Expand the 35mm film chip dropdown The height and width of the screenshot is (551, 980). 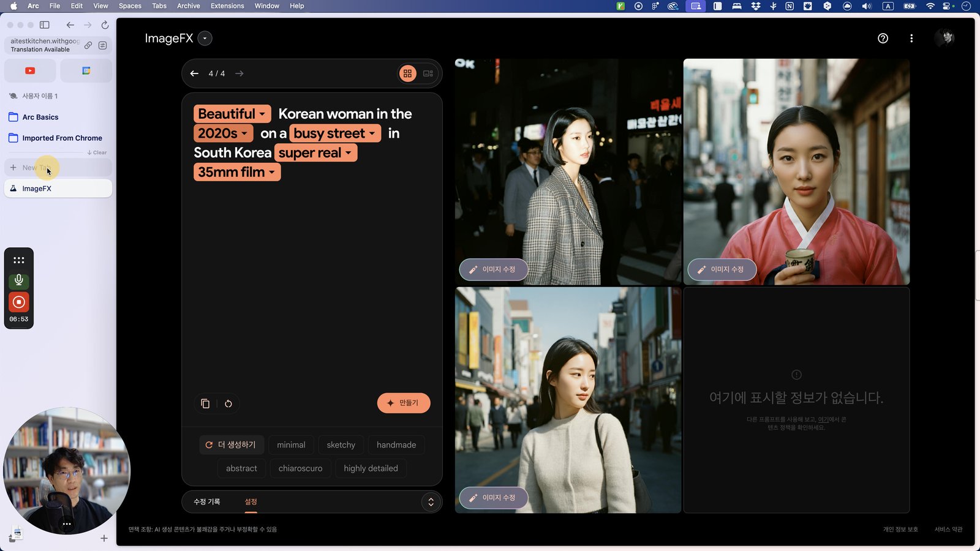[236, 172]
